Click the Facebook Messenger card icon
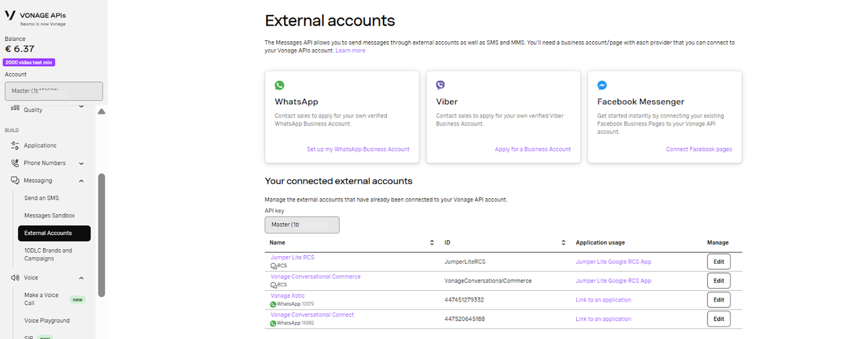868x339 pixels. click(602, 85)
